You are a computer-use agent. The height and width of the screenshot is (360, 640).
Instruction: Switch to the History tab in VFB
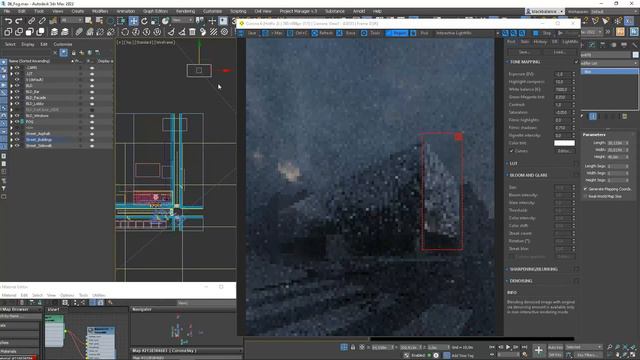[540, 42]
